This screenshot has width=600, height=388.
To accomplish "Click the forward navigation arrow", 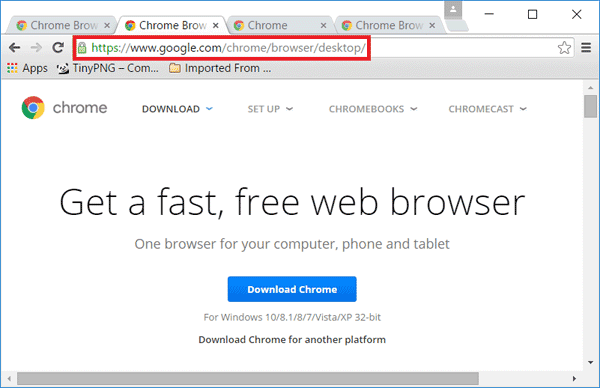I will point(36,48).
